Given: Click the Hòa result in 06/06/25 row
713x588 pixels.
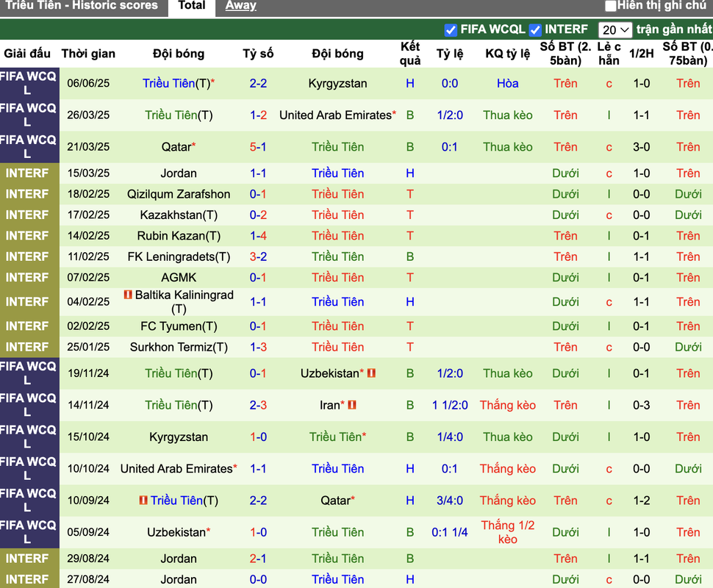Looking at the screenshot, I should click(507, 83).
